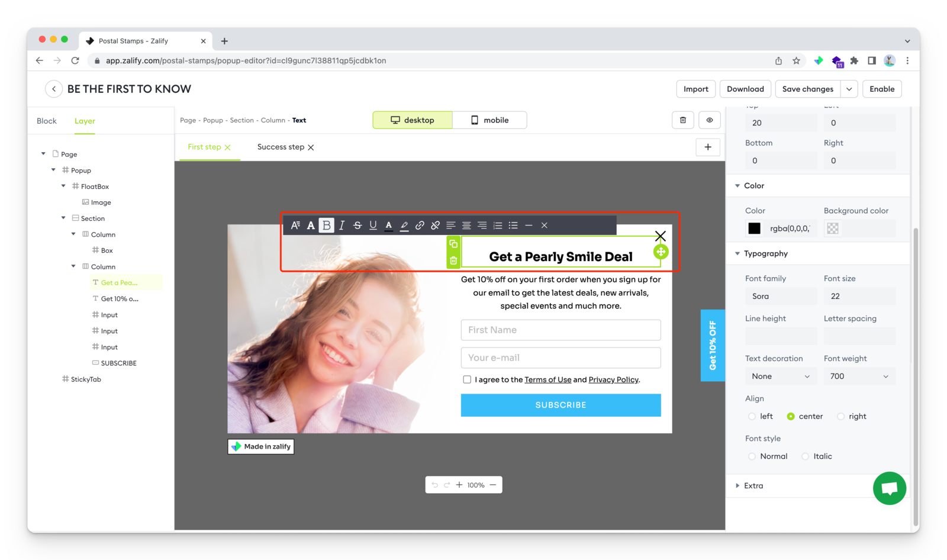Click the Download button
Screen dimensions: 947x560
745,89
